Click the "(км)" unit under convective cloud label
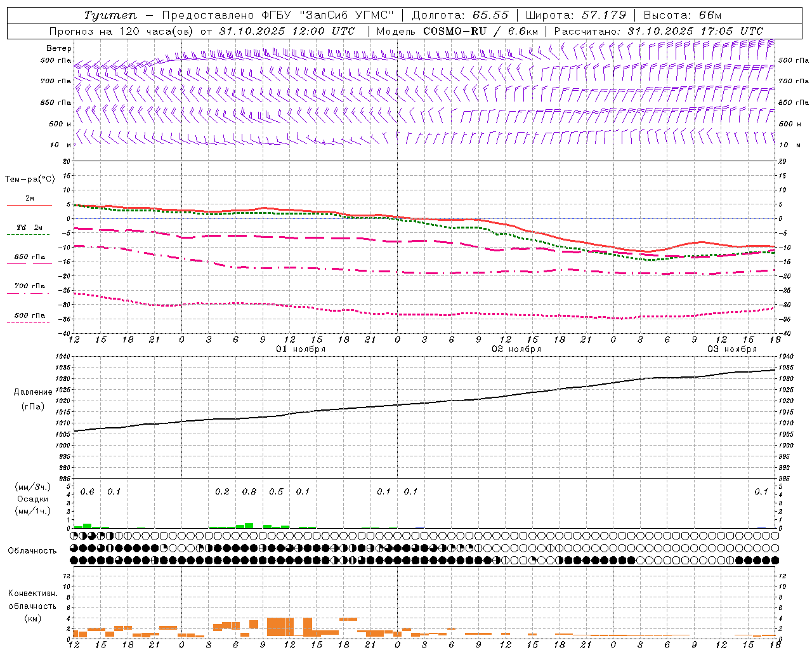 click(32, 618)
